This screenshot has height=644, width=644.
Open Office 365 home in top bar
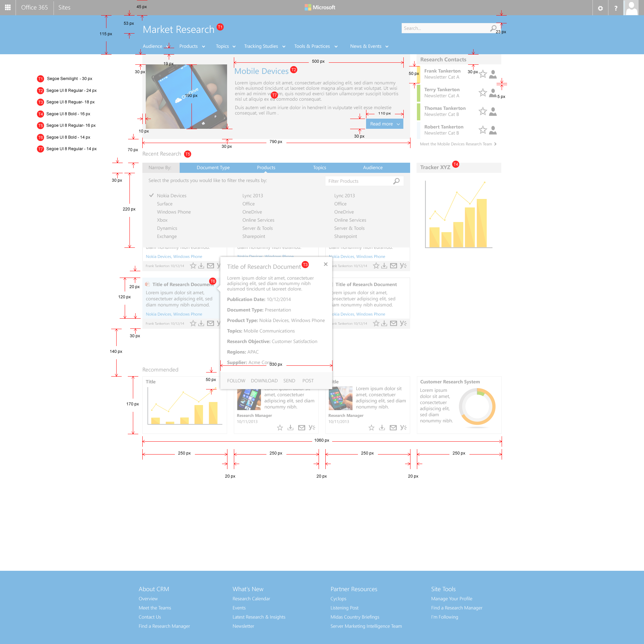coord(34,7)
